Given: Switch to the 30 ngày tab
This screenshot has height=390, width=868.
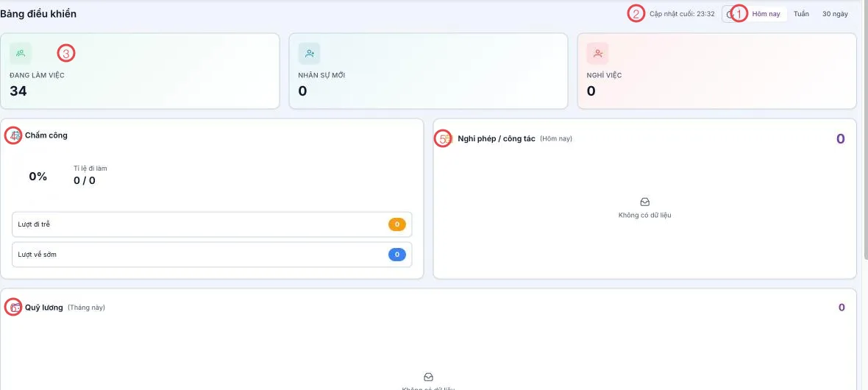Looking at the screenshot, I should tap(835, 14).
